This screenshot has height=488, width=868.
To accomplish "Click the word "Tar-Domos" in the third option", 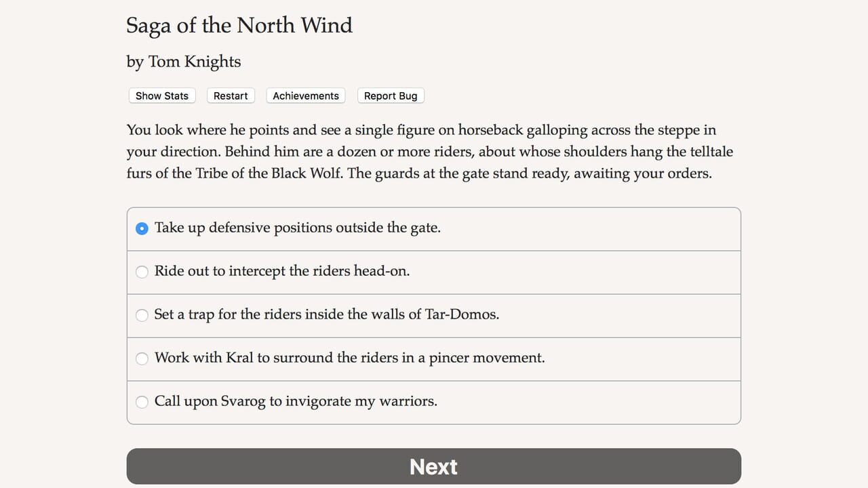I will pos(462,314).
